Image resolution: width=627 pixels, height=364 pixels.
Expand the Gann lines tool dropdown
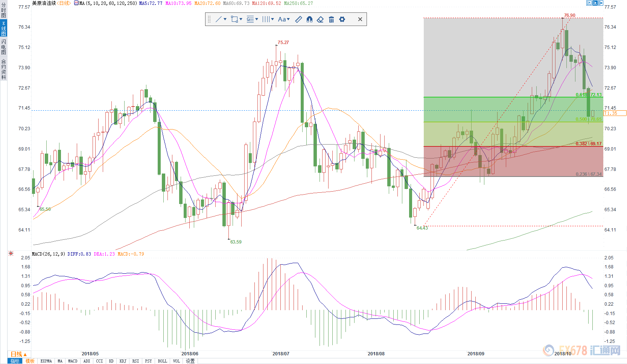coord(257,19)
